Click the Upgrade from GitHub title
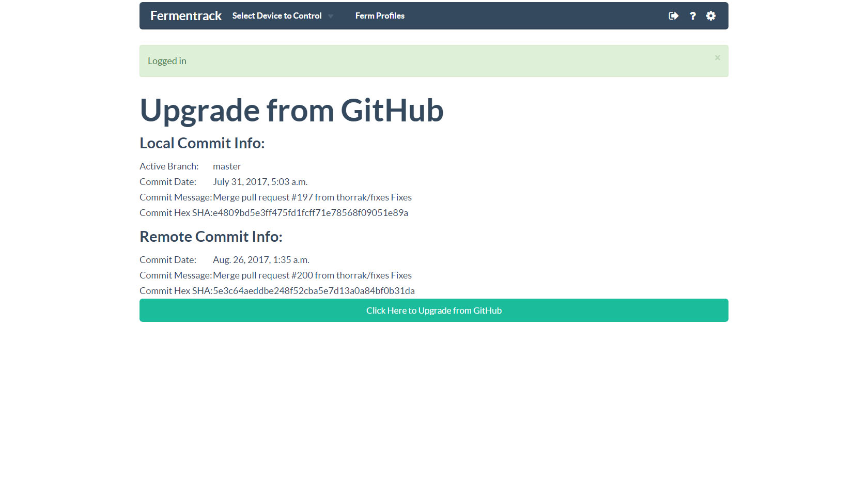The width and height of the screenshot is (868, 480). click(x=291, y=111)
